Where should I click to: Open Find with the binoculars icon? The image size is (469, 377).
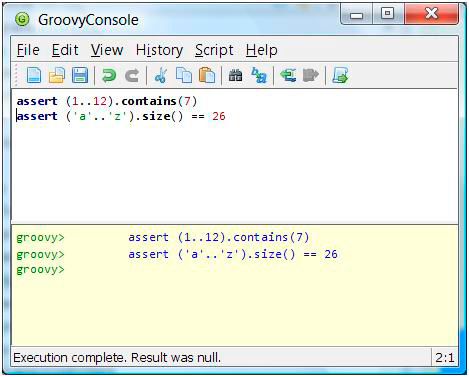tap(235, 75)
